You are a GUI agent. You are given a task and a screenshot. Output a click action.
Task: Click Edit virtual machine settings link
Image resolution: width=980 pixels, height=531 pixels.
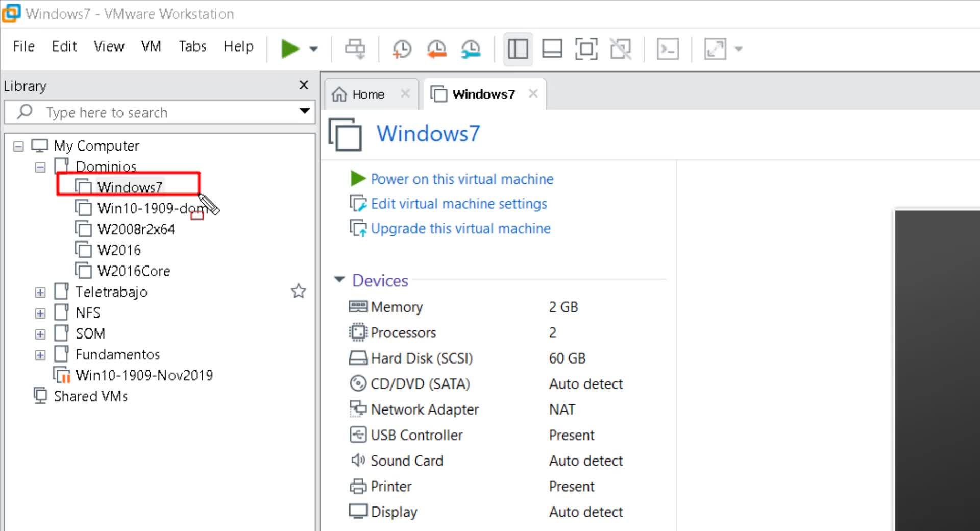point(458,204)
